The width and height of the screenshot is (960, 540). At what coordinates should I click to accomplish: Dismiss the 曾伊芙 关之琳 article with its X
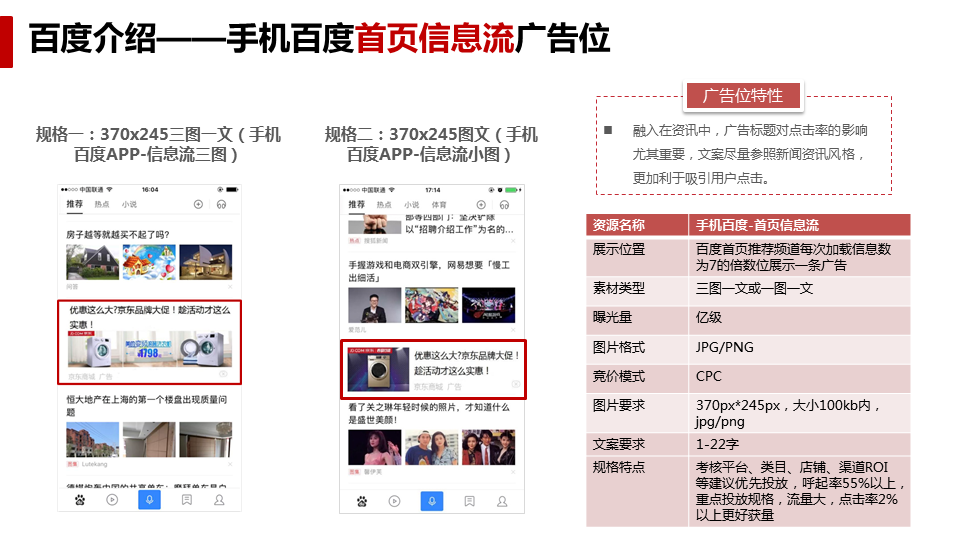pos(513,472)
